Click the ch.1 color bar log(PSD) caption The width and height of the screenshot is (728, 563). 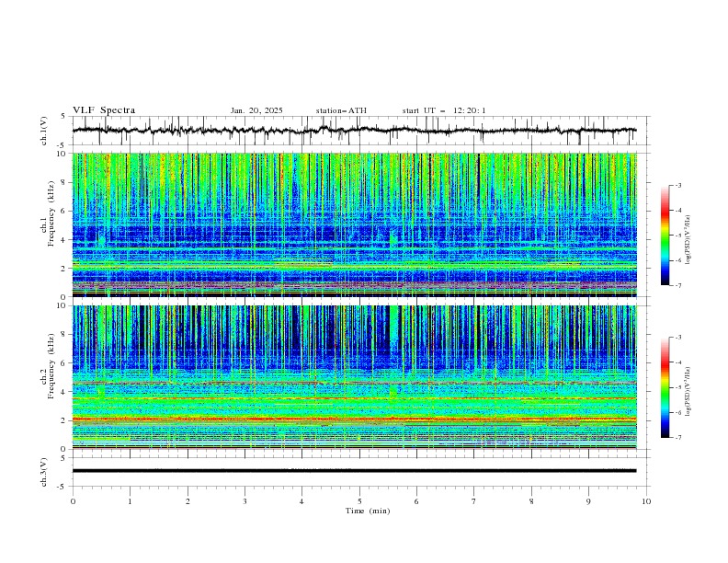(x=688, y=240)
